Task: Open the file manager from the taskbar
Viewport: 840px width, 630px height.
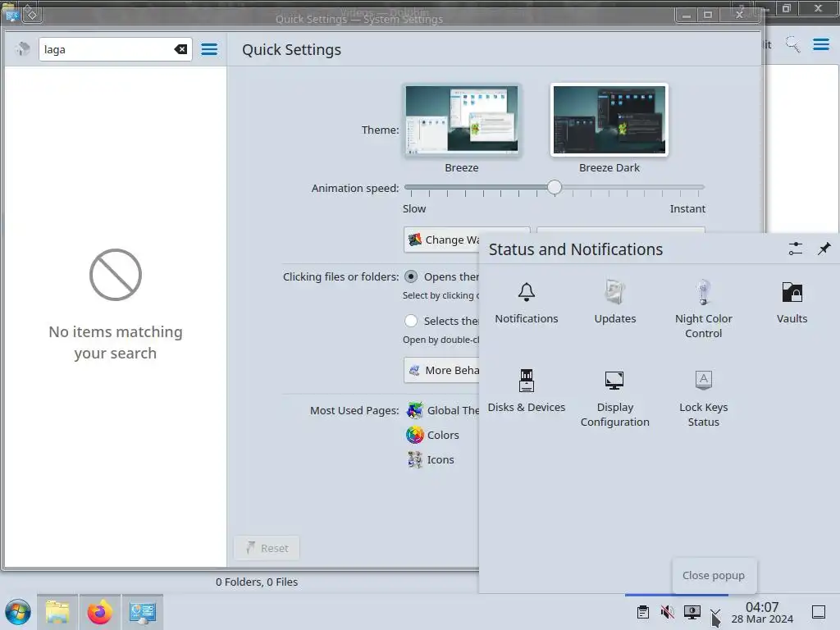Action: tap(58, 612)
